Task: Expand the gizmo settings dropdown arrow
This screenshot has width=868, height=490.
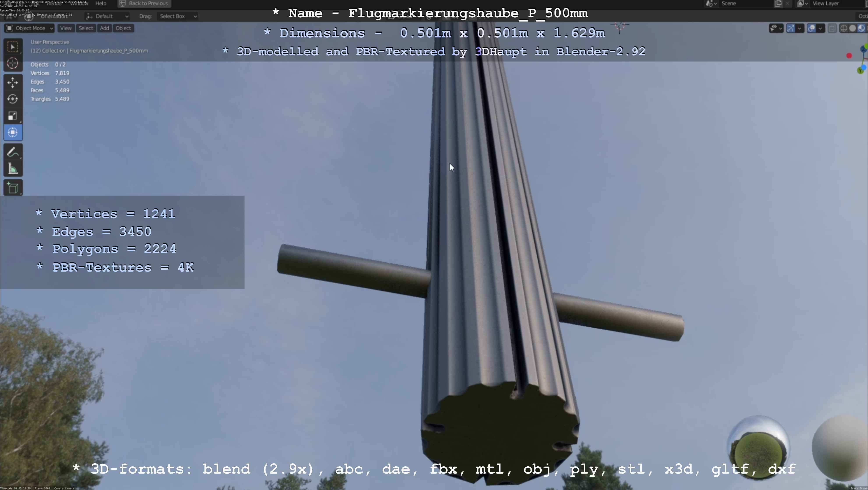Action: click(800, 28)
